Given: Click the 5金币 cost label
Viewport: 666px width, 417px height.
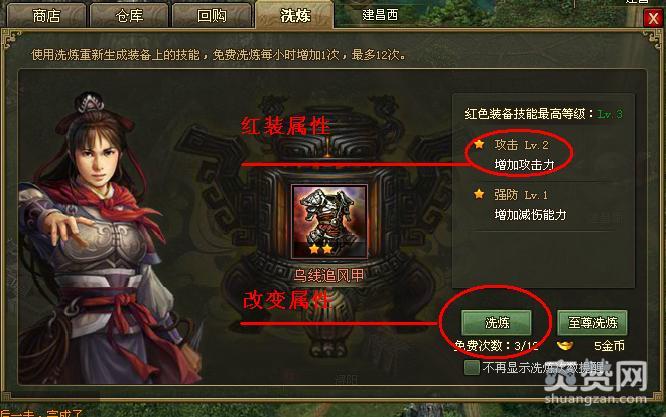Looking at the screenshot, I should click(609, 346).
